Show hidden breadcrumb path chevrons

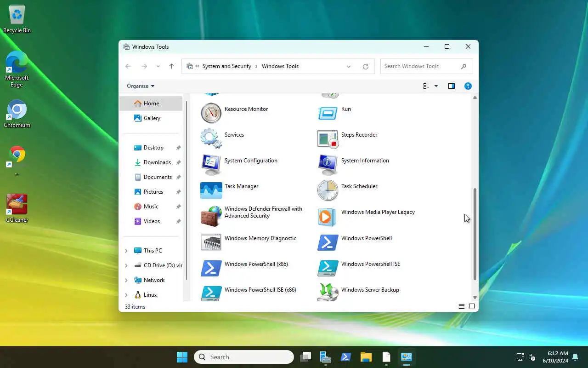point(198,66)
